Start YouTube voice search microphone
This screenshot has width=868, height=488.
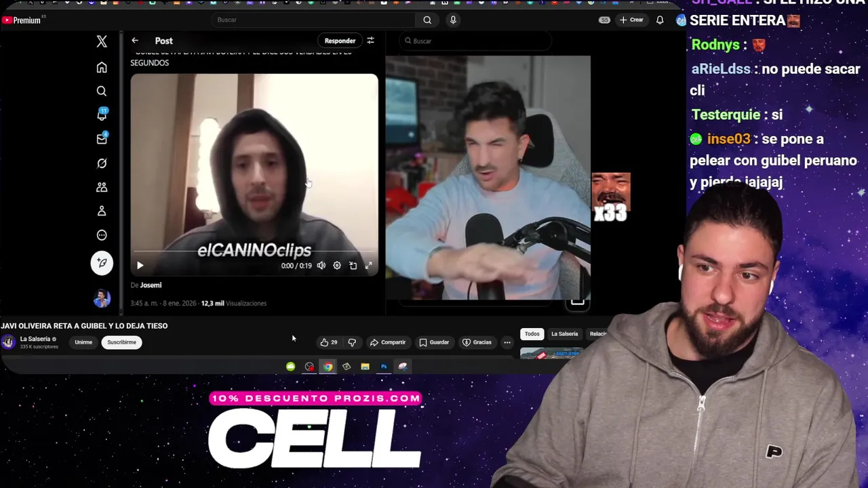[x=453, y=20]
